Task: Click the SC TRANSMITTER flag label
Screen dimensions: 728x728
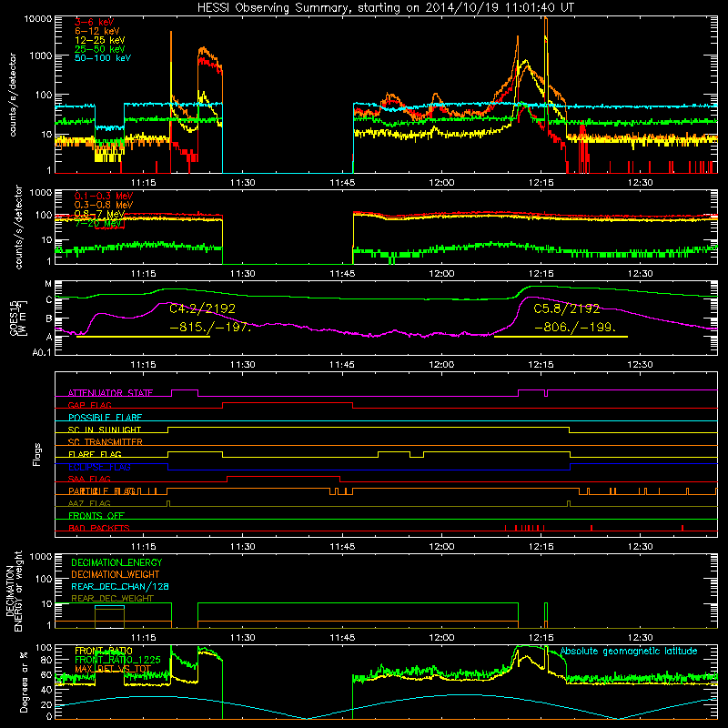Action: [x=106, y=441]
